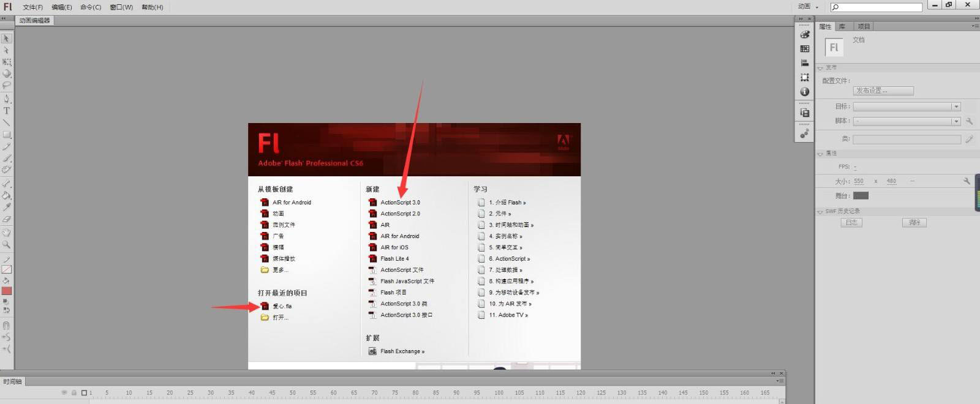
Task: Click the Clear button in SWF History
Action: pos(914,223)
